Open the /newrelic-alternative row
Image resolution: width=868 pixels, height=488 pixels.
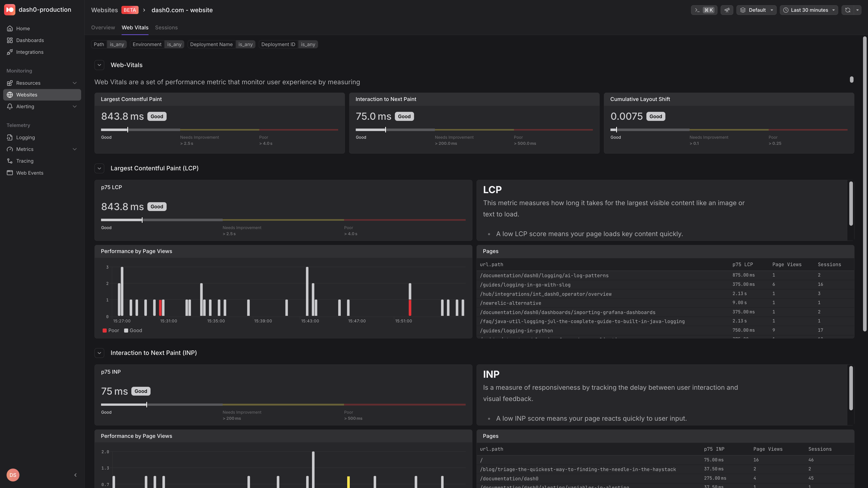click(665, 303)
